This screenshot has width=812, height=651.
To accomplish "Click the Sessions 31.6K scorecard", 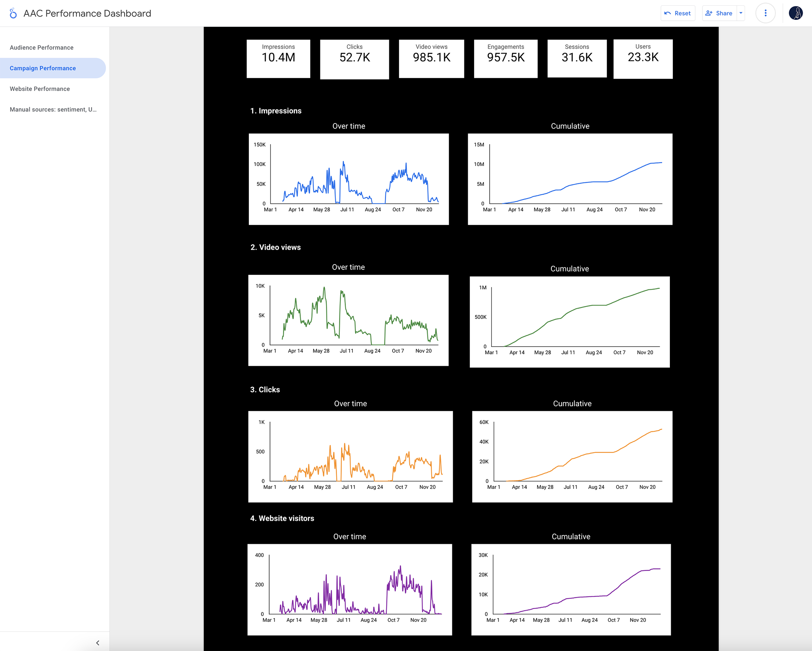I will [x=577, y=58].
